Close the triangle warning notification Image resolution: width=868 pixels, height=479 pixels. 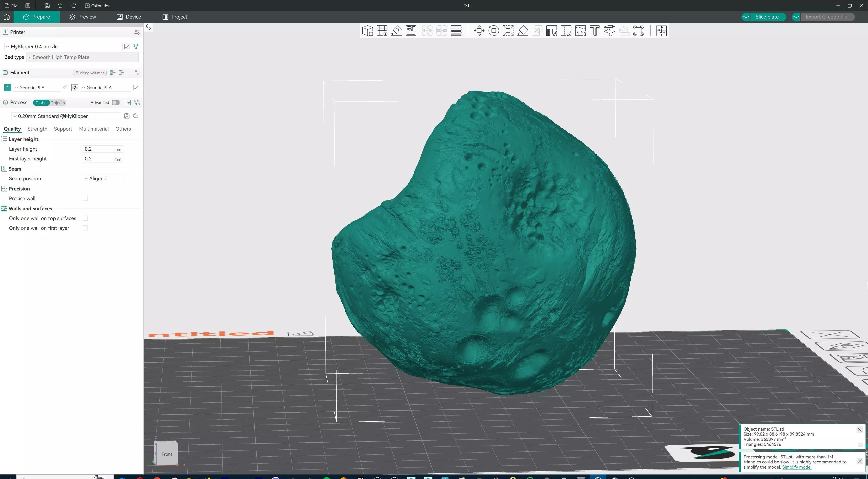pyautogui.click(x=860, y=461)
